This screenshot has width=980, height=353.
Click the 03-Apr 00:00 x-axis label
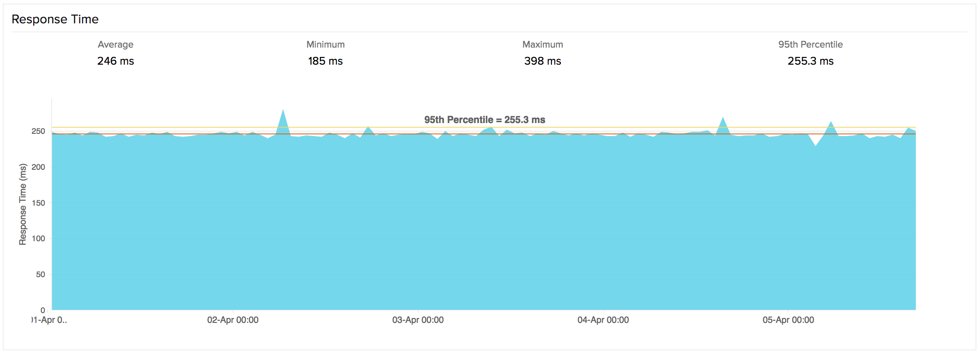coord(418,320)
